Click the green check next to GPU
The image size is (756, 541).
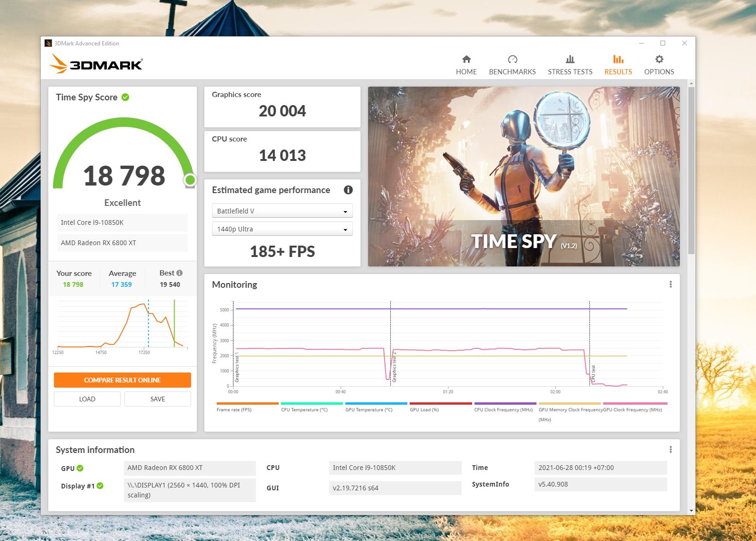(80, 468)
